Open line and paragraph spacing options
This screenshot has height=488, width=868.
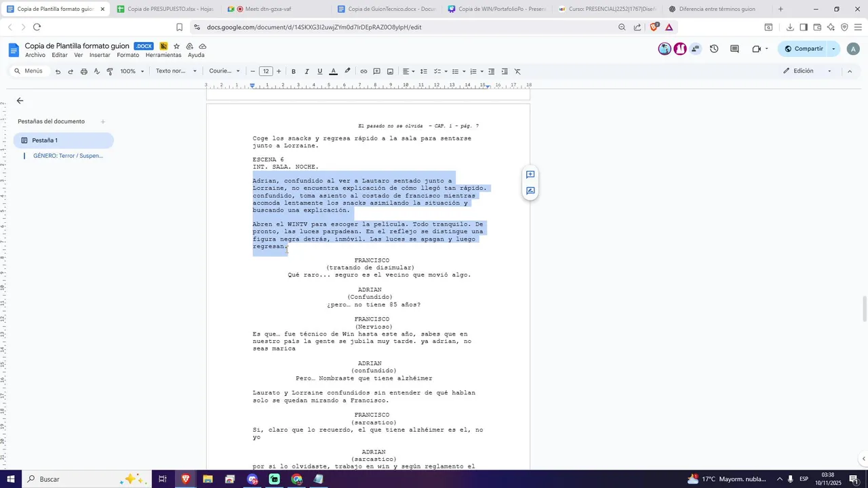coord(424,71)
